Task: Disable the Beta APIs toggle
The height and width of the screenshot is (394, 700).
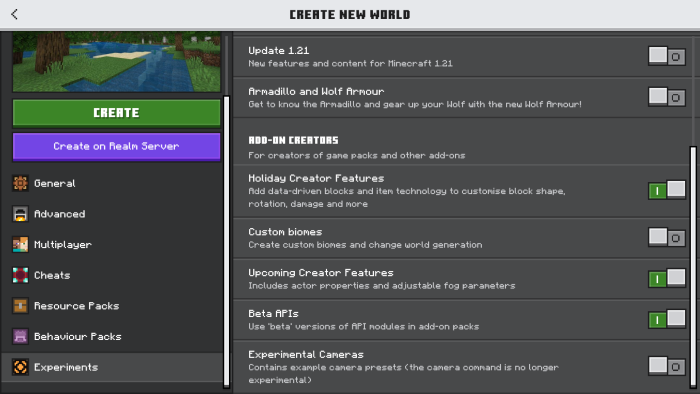Action: pyautogui.click(x=667, y=319)
